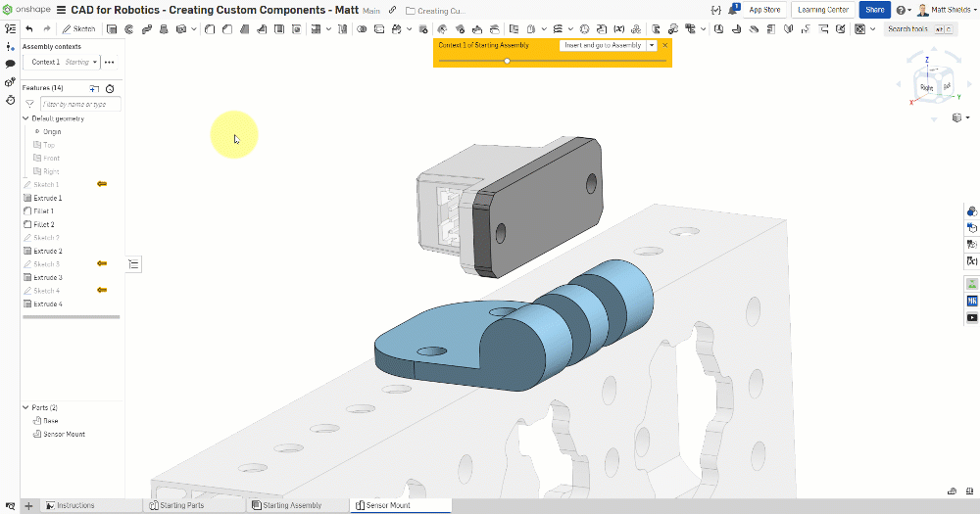The image size is (980, 514).
Task: Click the rollback timer icon beside Features
Action: tap(110, 88)
